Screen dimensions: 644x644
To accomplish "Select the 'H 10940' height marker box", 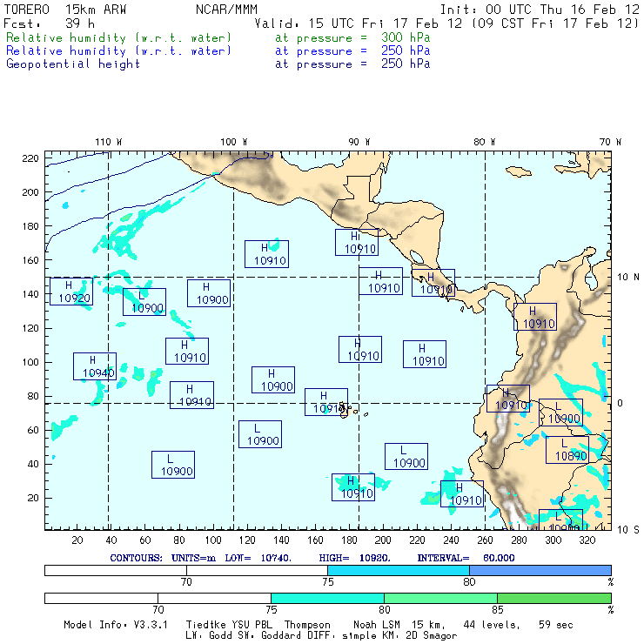I will pos(95,366).
